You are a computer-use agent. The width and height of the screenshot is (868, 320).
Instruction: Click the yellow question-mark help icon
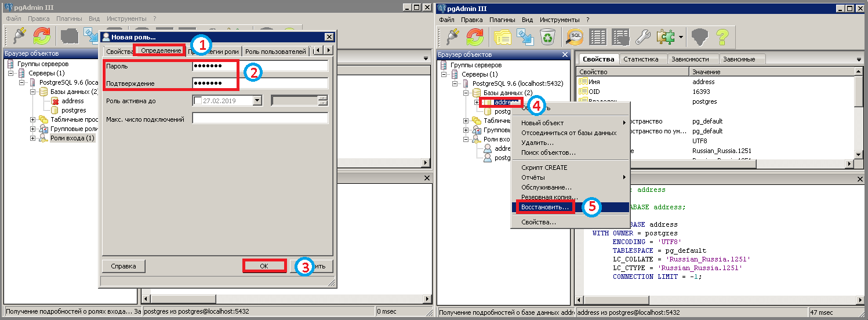pyautogui.click(x=722, y=38)
